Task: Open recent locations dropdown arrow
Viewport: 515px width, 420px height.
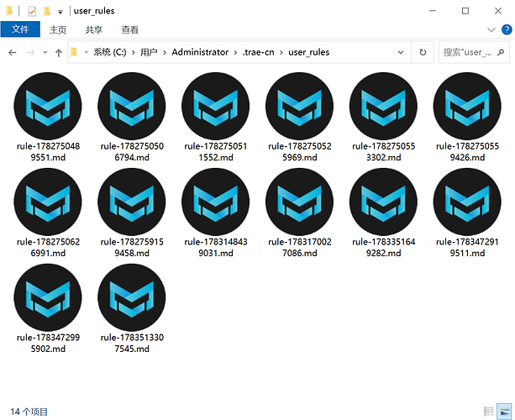Action: (45, 52)
